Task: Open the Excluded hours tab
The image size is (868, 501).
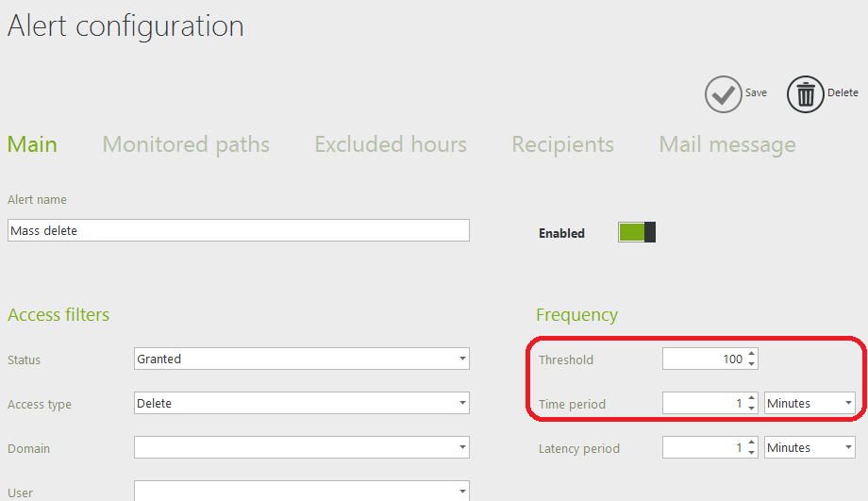Action: point(391,144)
